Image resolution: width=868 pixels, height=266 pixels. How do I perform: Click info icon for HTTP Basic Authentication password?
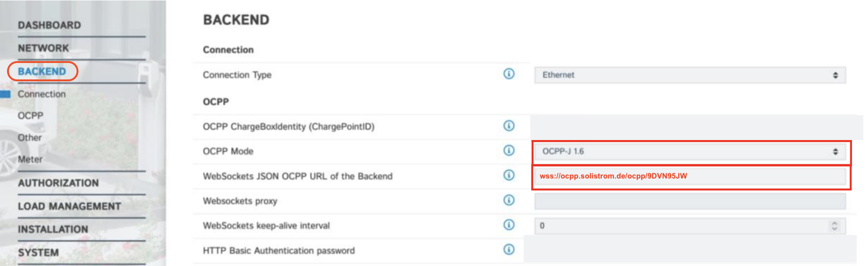coord(509,250)
